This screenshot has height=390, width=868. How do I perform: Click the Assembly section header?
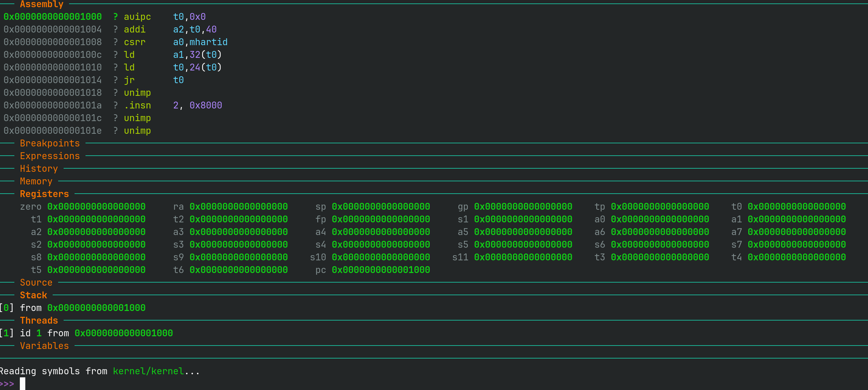click(x=41, y=4)
